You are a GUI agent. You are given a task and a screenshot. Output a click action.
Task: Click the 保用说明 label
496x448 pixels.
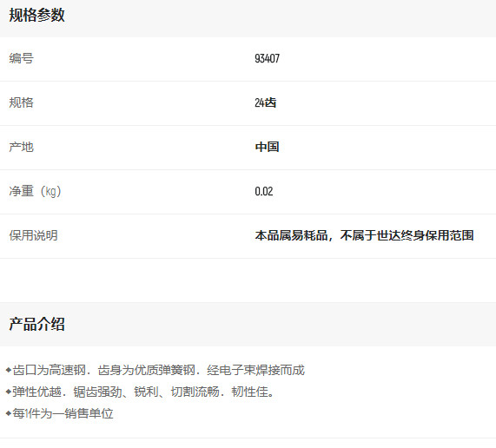(33, 235)
